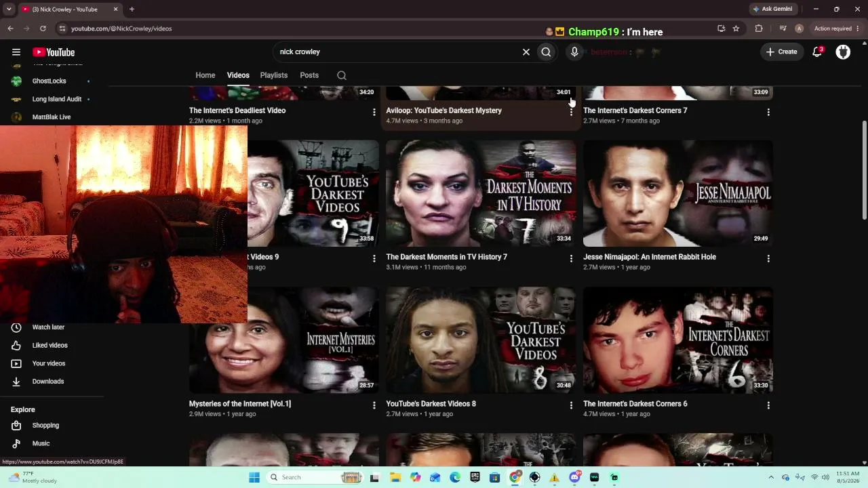Open Microsoft Edge from the taskbar

[455, 477]
